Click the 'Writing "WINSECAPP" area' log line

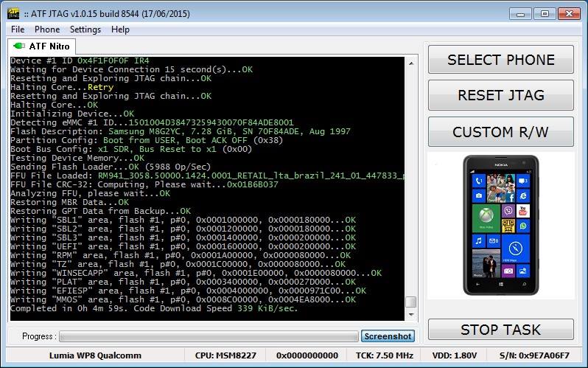pyautogui.click(x=196, y=273)
